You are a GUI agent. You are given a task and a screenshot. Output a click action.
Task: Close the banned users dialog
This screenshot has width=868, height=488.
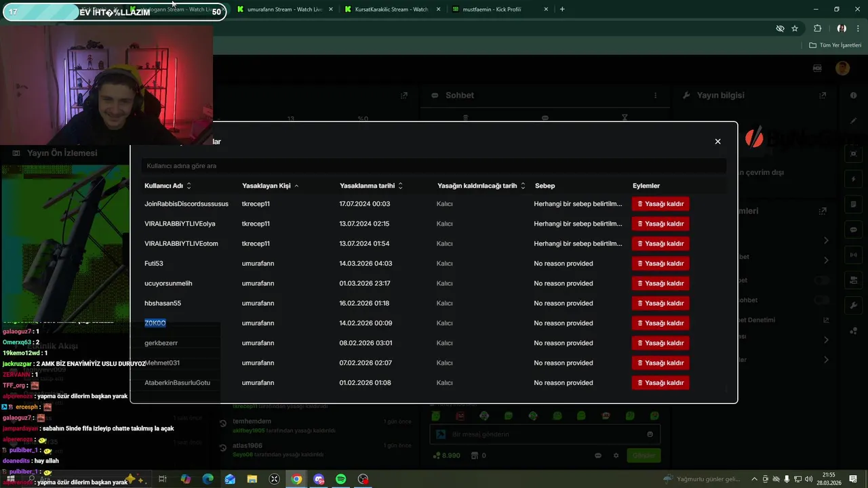tap(717, 142)
